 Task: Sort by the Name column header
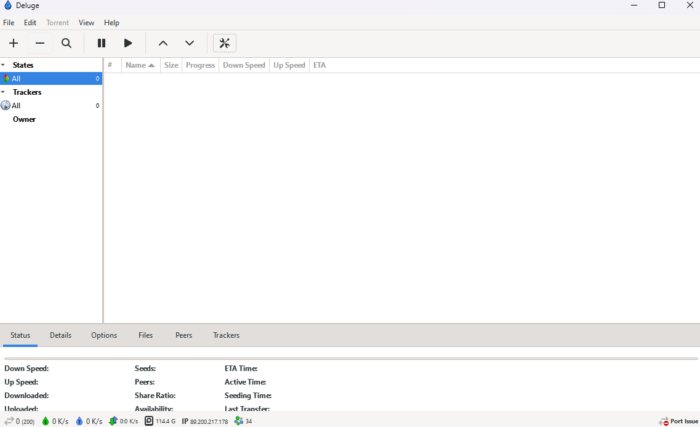click(141, 65)
